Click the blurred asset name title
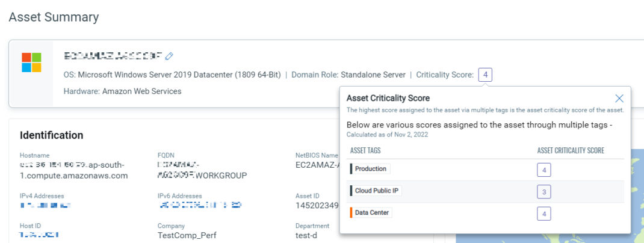This screenshot has width=644, height=243. (x=113, y=56)
